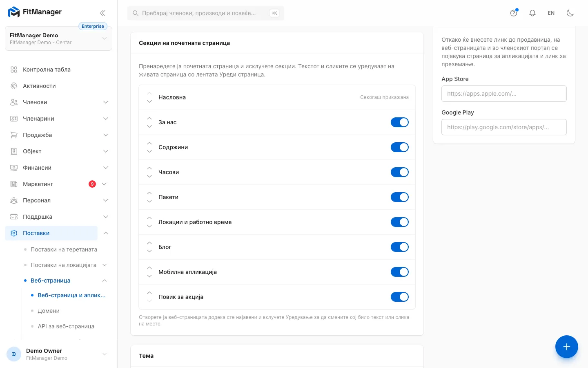Focus the App Store URL field
This screenshot has height=368, width=588.
504,94
